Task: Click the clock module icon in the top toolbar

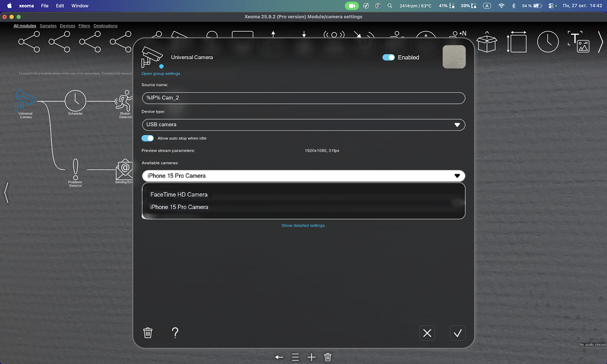Action: [548, 41]
